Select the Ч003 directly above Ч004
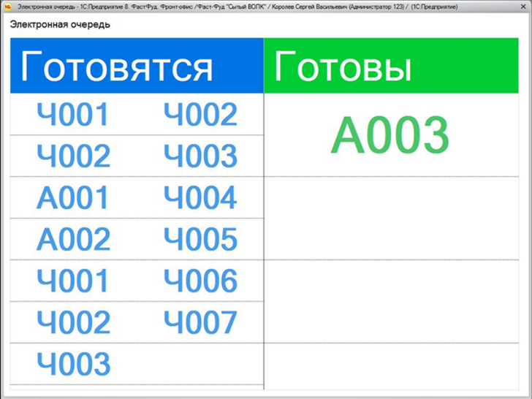Screen dimensions: 532x399 click(x=200, y=156)
